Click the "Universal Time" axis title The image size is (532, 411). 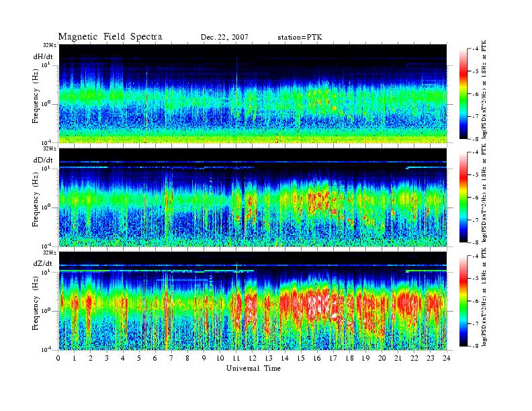(x=253, y=368)
